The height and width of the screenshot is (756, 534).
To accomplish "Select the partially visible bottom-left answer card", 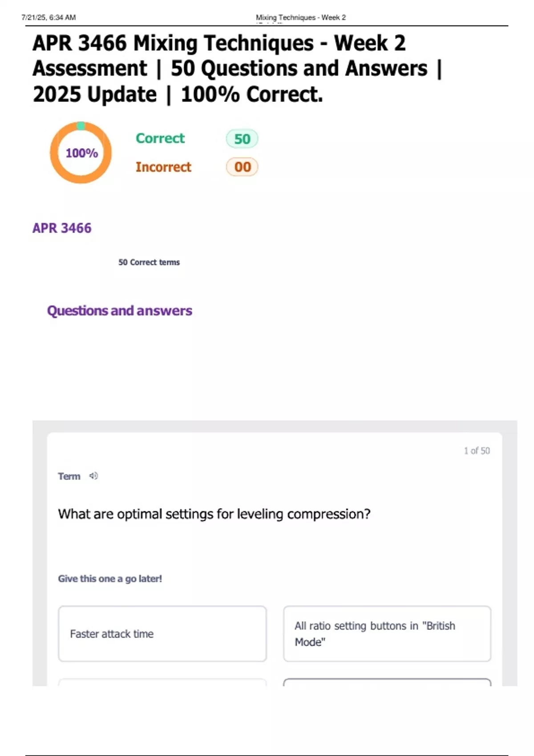I will [162, 687].
